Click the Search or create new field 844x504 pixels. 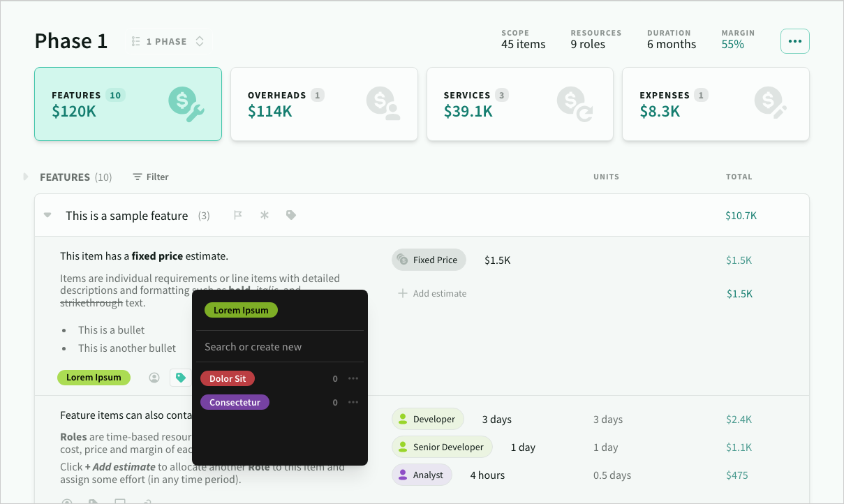(x=279, y=347)
